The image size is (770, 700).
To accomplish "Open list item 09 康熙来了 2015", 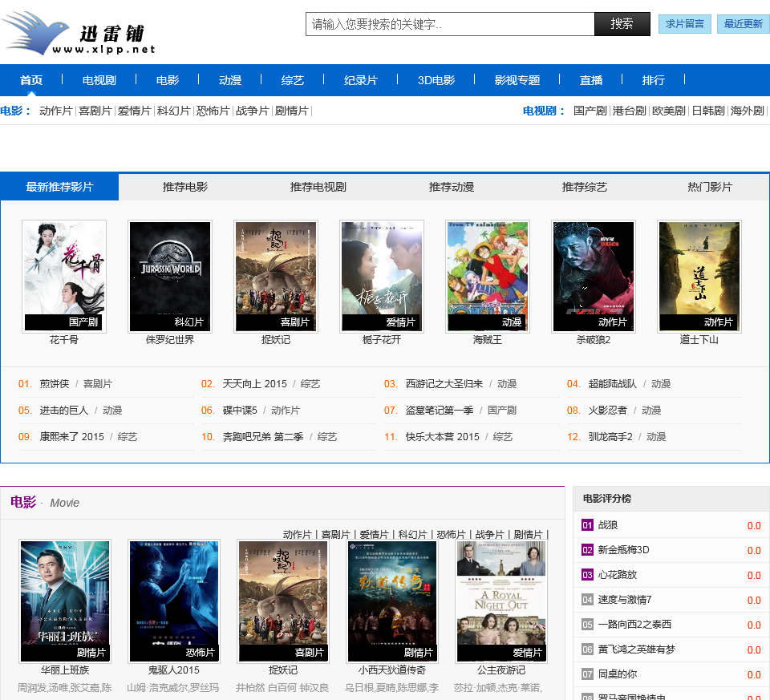I will tap(71, 437).
